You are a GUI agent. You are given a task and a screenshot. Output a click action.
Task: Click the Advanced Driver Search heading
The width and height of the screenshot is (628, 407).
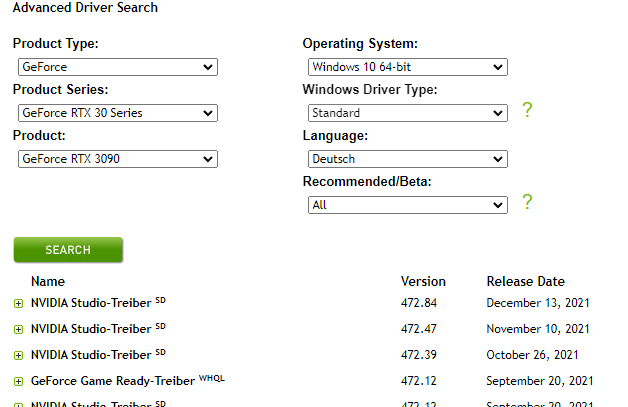(85, 8)
